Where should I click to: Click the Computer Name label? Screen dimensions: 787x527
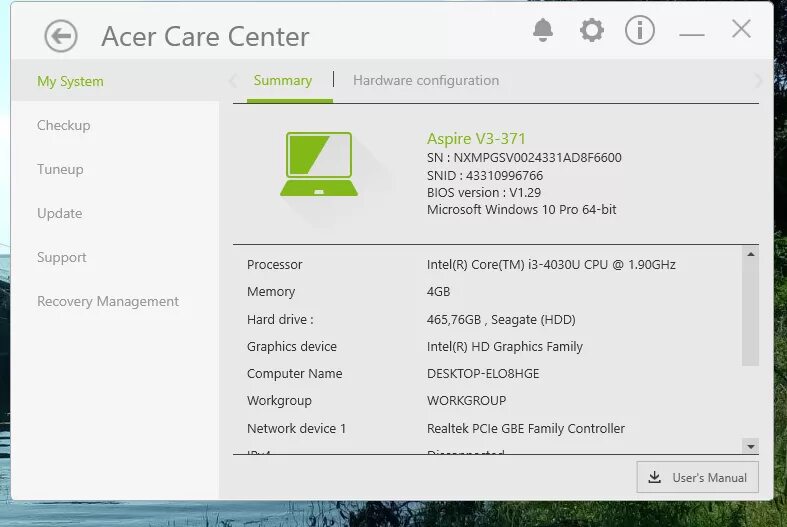295,374
